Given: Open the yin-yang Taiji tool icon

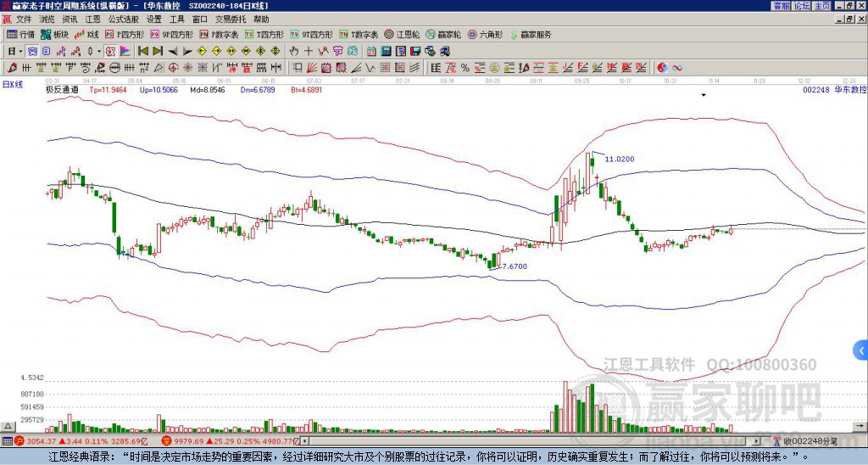Looking at the screenshot, I should [662, 68].
